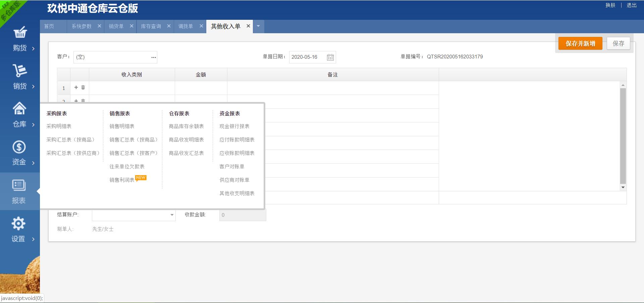Viewport: 644px width, 303px height.
Task: Open the 报表 reports icon
Action: point(19,185)
